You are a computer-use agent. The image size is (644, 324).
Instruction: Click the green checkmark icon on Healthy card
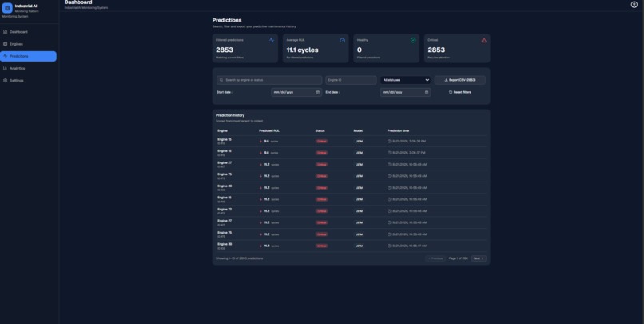click(x=413, y=40)
